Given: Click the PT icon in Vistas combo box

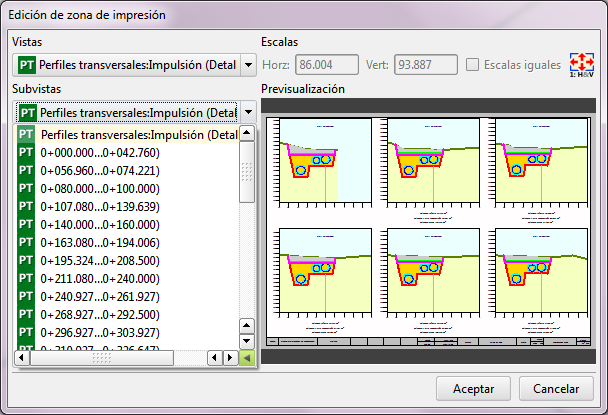Looking at the screenshot, I should pos(26,66).
